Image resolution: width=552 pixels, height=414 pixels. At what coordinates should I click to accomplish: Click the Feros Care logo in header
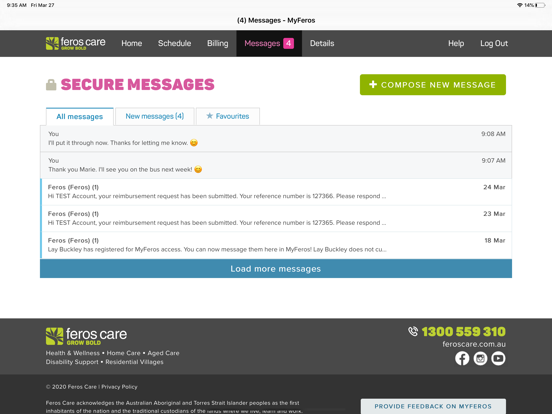click(75, 43)
